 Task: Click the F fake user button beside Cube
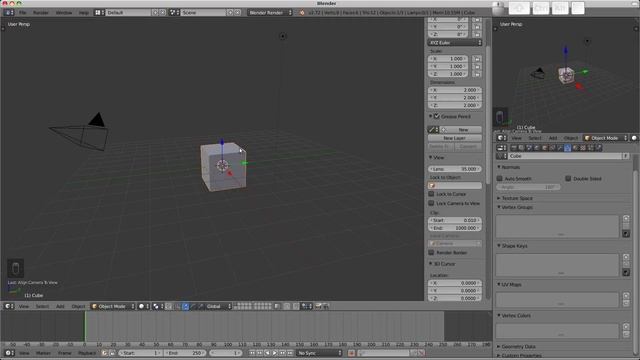click(625, 156)
